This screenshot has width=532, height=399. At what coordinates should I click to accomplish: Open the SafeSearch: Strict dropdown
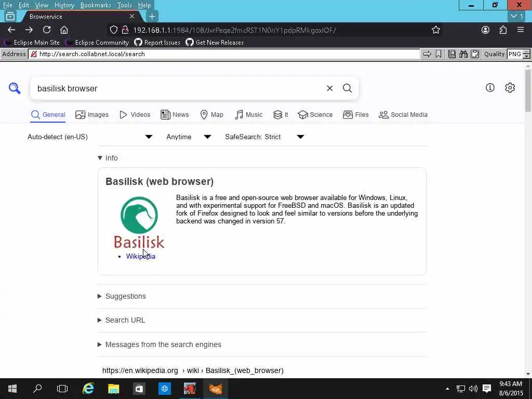click(264, 137)
